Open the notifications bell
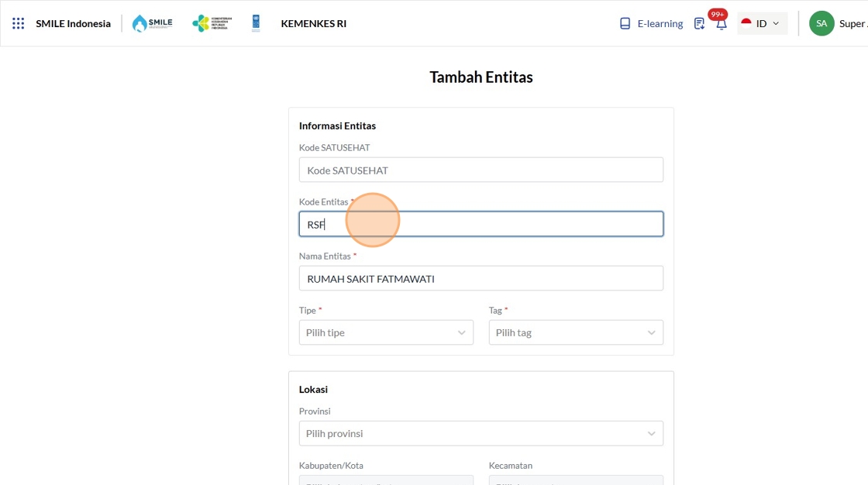Screen dimensions: 868x485 [x=722, y=24]
